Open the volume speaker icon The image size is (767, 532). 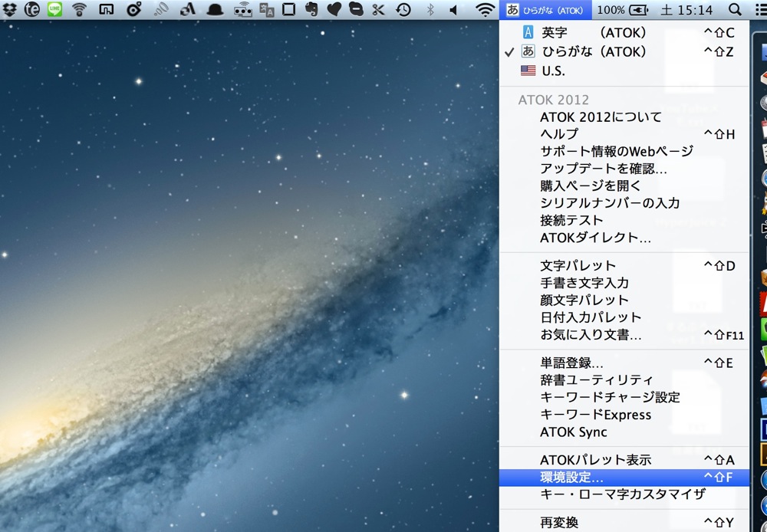click(x=453, y=9)
